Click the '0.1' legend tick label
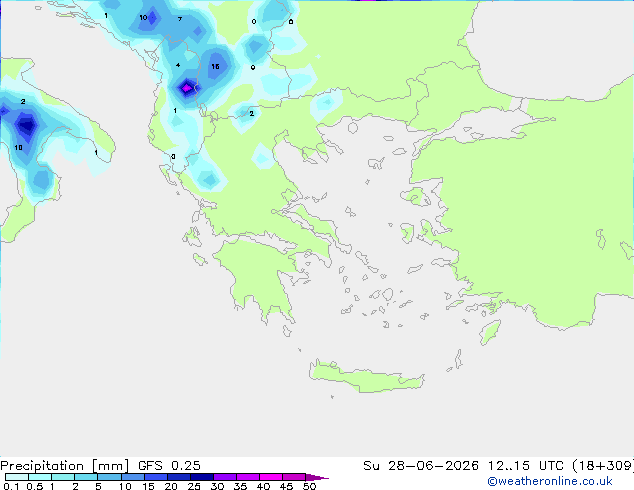The image size is (634, 490). (x=11, y=486)
